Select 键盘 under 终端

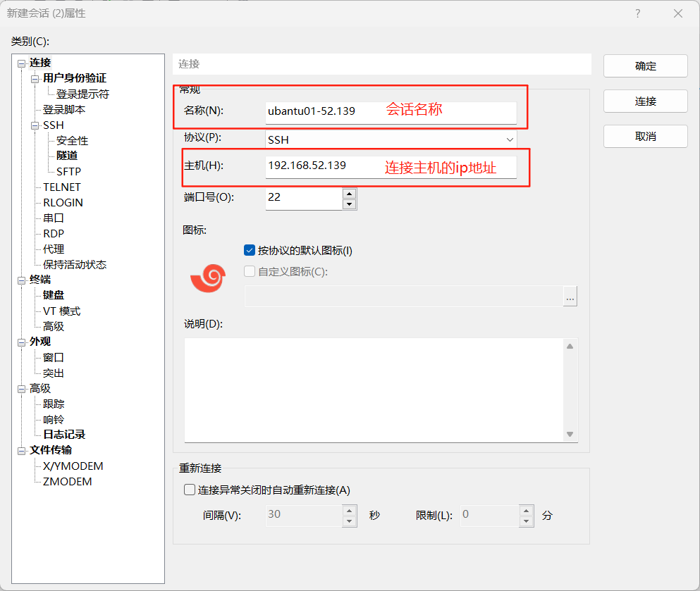point(54,295)
